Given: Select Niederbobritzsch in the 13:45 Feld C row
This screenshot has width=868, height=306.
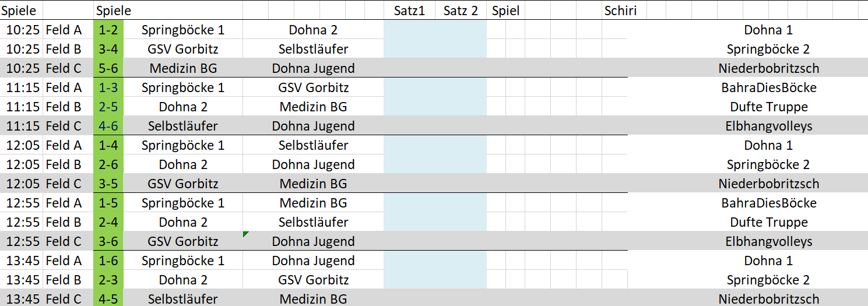Looking at the screenshot, I should coord(768,299).
